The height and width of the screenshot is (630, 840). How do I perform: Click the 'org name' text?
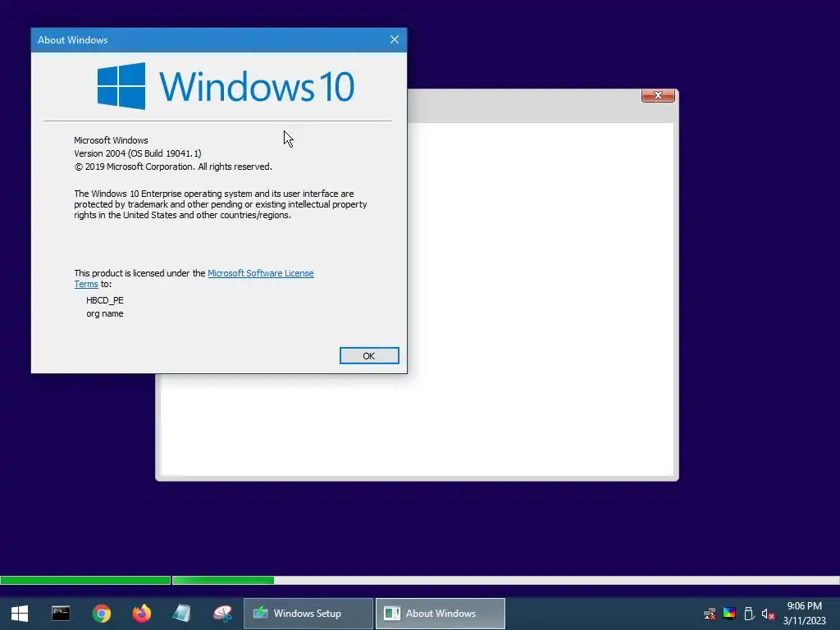pos(105,314)
